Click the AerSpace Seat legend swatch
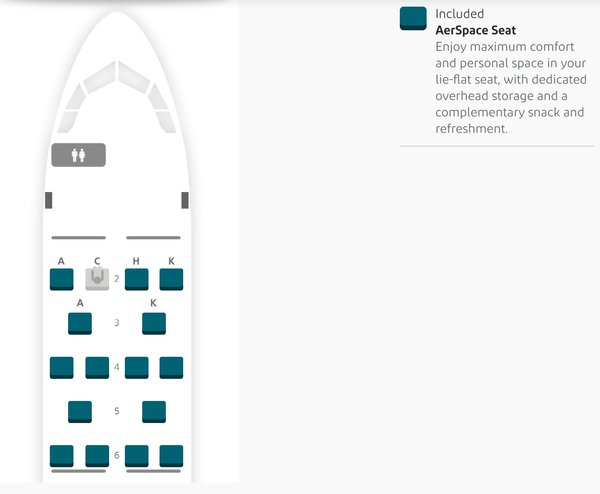The height and width of the screenshot is (494, 600). point(413,18)
